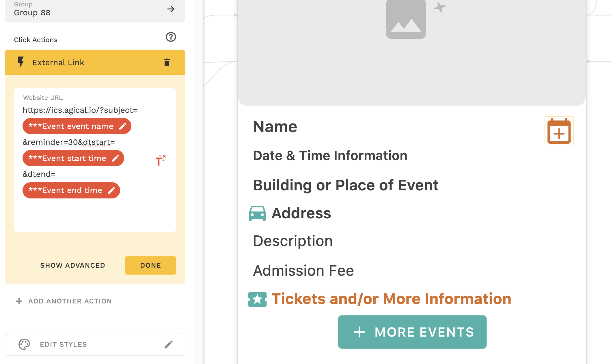The width and height of the screenshot is (611, 364).
Task: Click the car icon next to Address
Action: coord(257,213)
